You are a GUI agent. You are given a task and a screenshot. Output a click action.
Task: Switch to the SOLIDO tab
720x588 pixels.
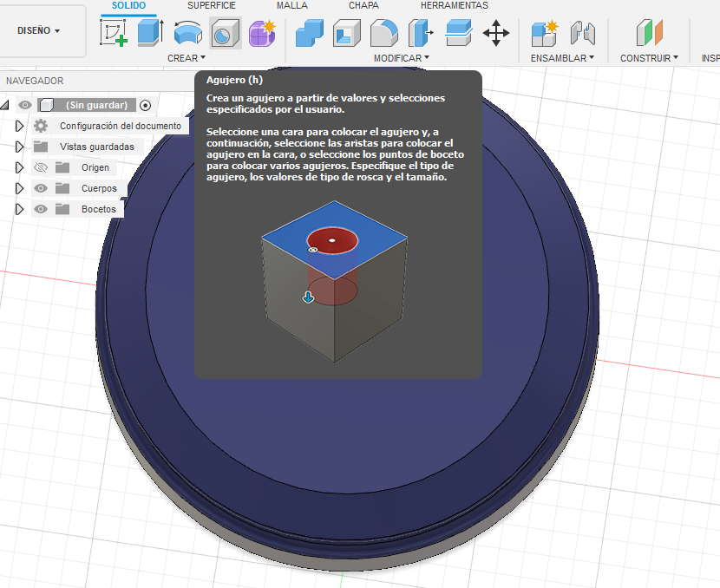pos(128,5)
